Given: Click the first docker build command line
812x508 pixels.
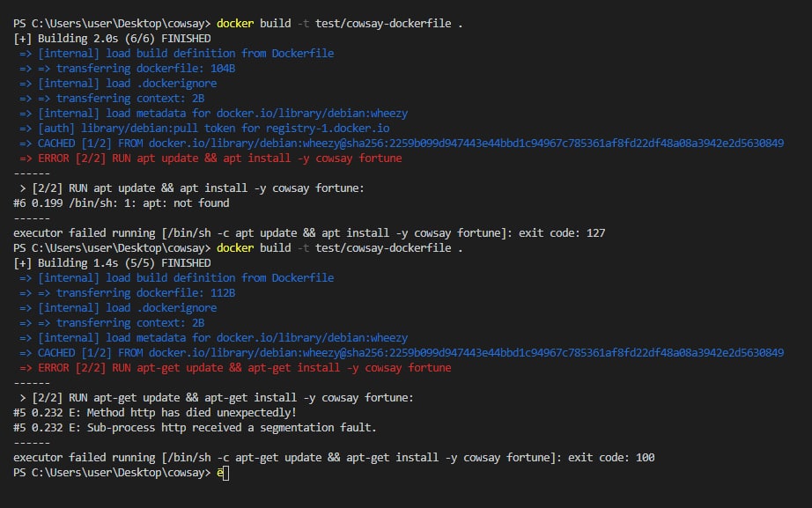Looking at the screenshot, I should [238, 23].
